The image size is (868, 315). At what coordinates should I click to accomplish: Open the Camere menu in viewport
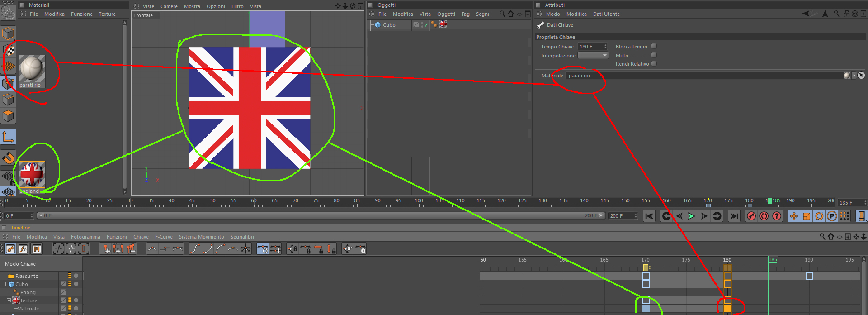[x=169, y=6]
